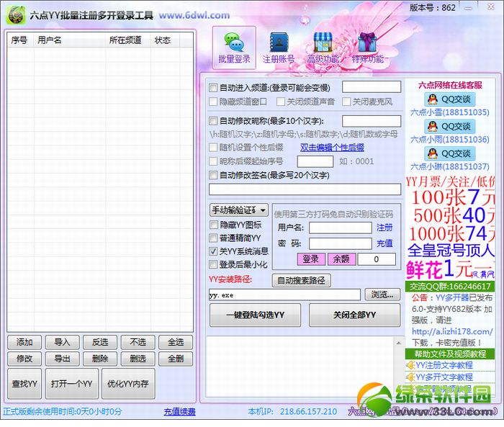Toggle 昵称后缀起始序号 checkbox

click(213, 161)
